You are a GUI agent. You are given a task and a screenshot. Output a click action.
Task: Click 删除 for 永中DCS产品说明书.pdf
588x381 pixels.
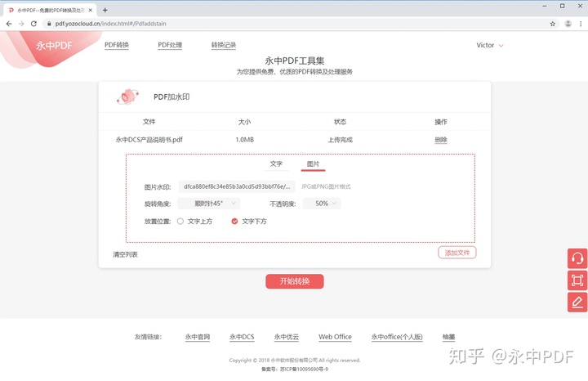pyautogui.click(x=441, y=140)
